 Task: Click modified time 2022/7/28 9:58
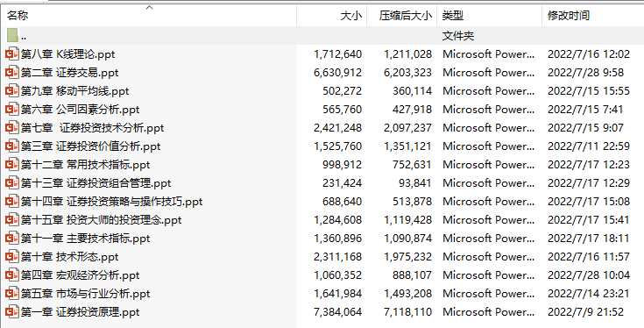coord(585,73)
